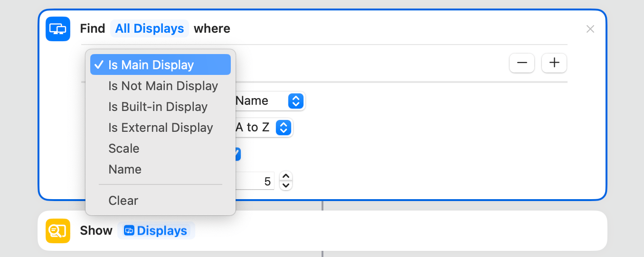
Task: Click the yellow Show Result action icon
Action: point(58,231)
